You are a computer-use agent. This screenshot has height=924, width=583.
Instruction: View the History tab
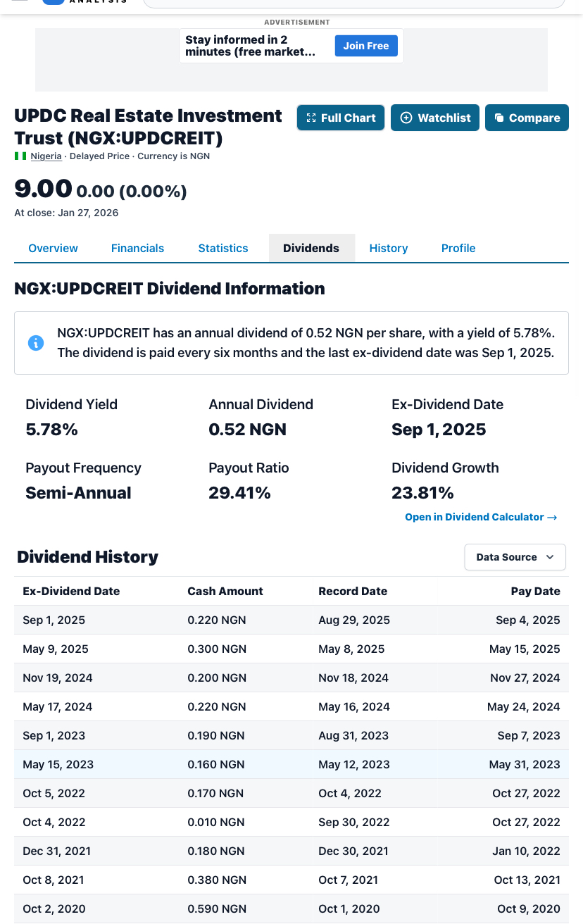[x=389, y=248]
